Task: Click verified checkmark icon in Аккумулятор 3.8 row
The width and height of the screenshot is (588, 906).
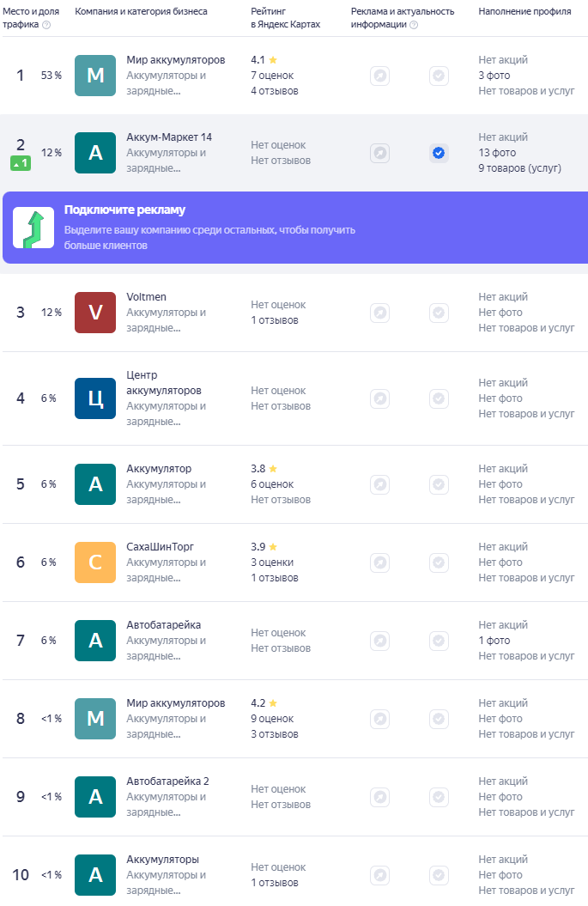Action: (x=439, y=484)
